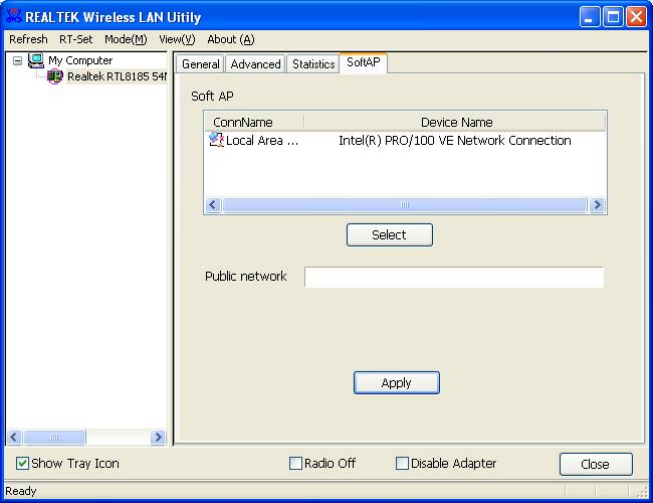
Task: Select the My Computer tree label
Action: tap(80, 61)
